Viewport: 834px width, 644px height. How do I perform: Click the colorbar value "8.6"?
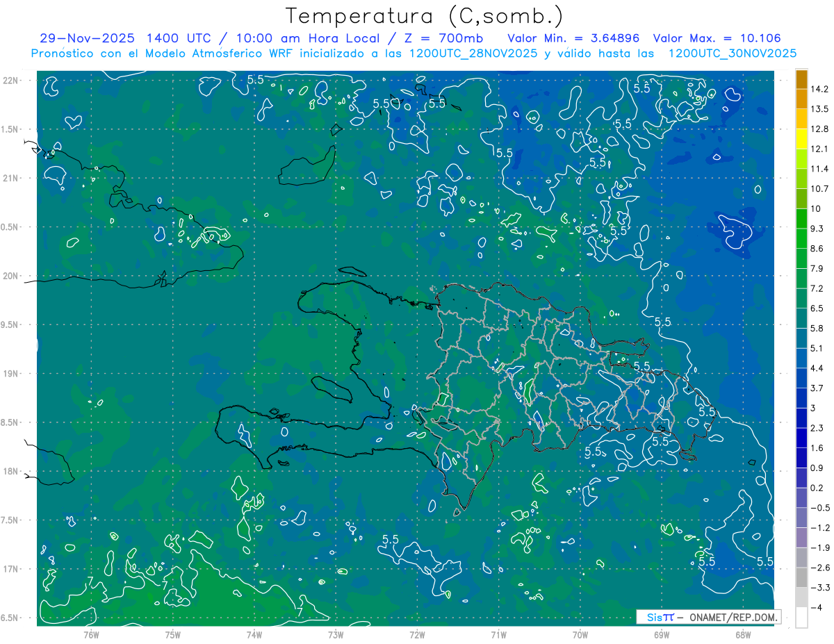(817, 248)
